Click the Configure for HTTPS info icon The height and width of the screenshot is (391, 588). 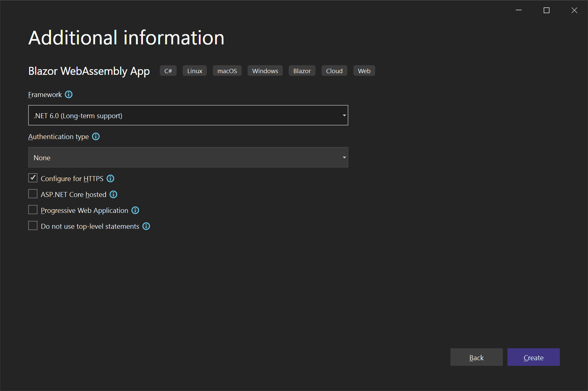click(x=110, y=178)
